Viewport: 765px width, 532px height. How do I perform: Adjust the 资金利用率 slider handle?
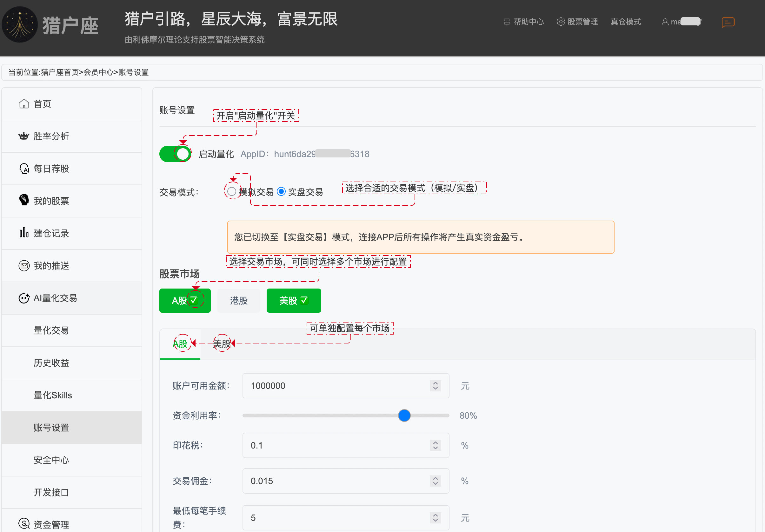click(404, 416)
